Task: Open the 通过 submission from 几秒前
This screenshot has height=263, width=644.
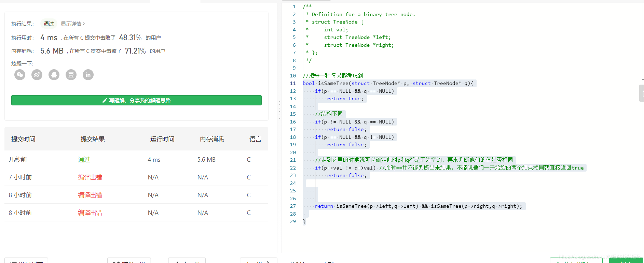Action: click(x=84, y=160)
